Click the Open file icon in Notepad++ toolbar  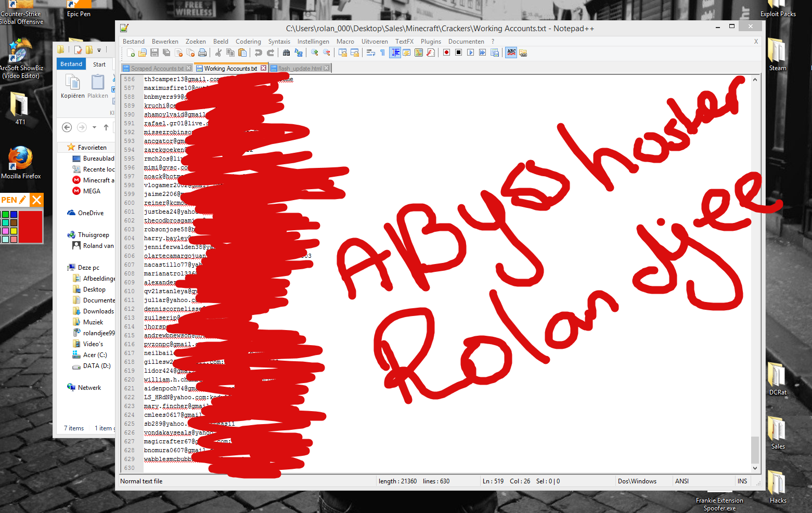pos(143,52)
